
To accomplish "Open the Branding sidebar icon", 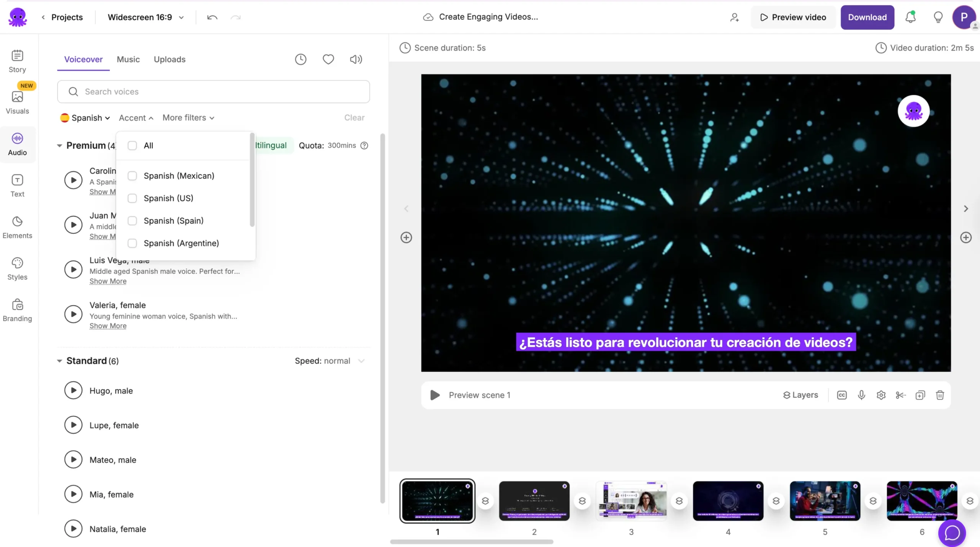I will (x=17, y=310).
